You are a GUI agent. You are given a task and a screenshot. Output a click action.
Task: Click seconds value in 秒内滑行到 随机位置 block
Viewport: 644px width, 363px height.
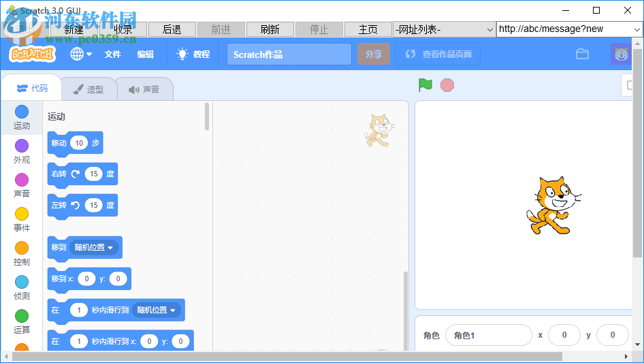[x=79, y=310]
